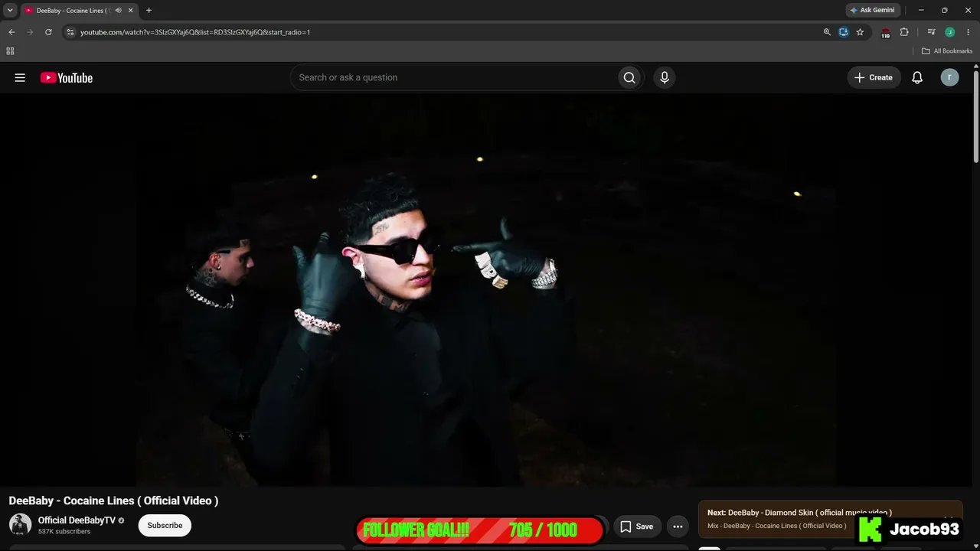The width and height of the screenshot is (980, 551).
Task: Open the media controls icon in toolbar
Action: (x=931, y=32)
